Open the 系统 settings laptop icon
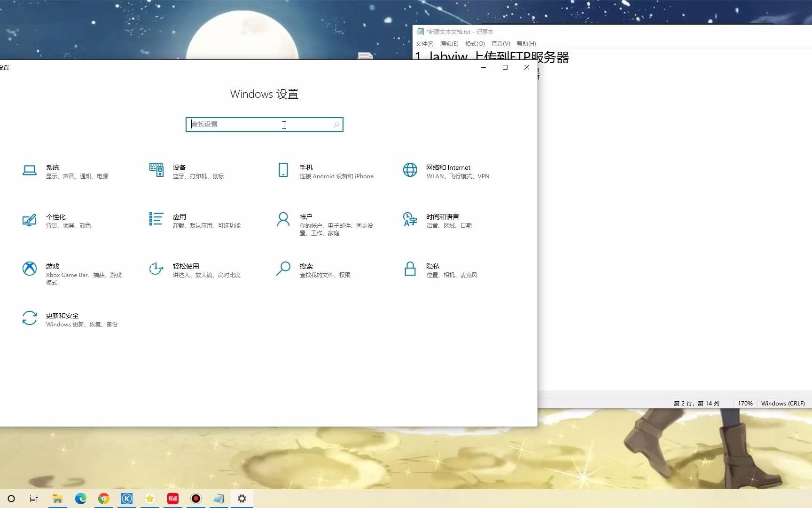 (x=29, y=170)
